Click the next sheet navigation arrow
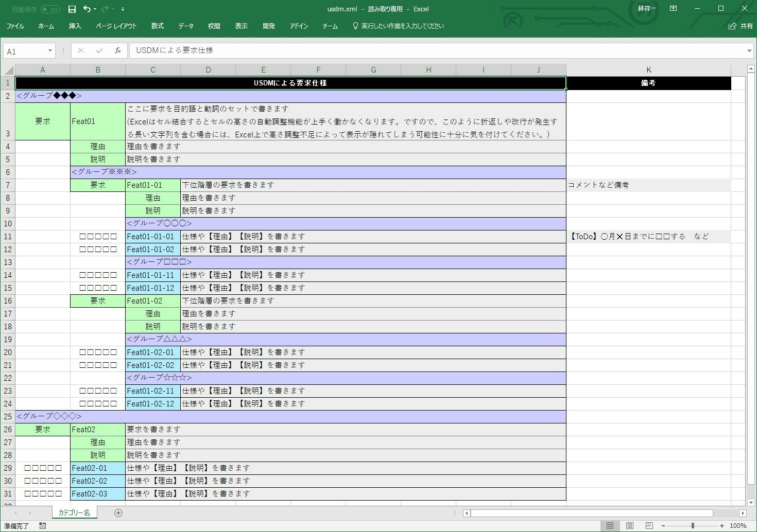 [30, 513]
